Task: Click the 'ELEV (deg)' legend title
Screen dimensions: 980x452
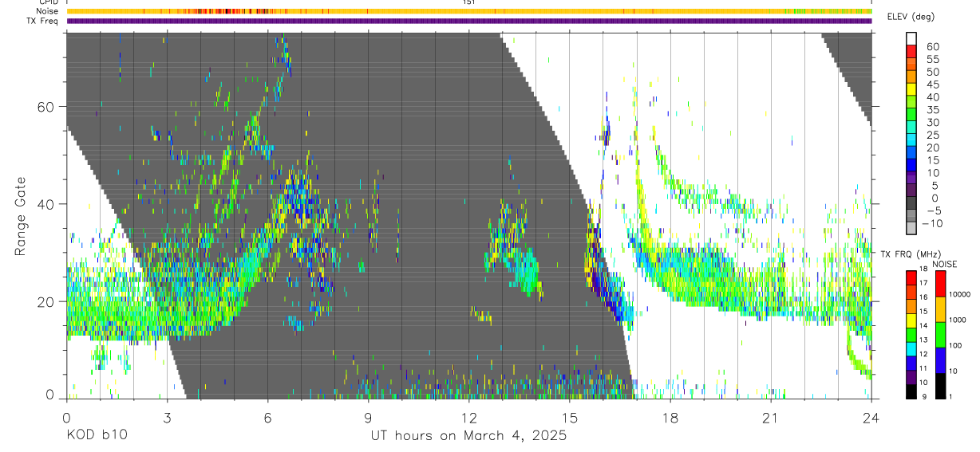Action: [x=912, y=17]
